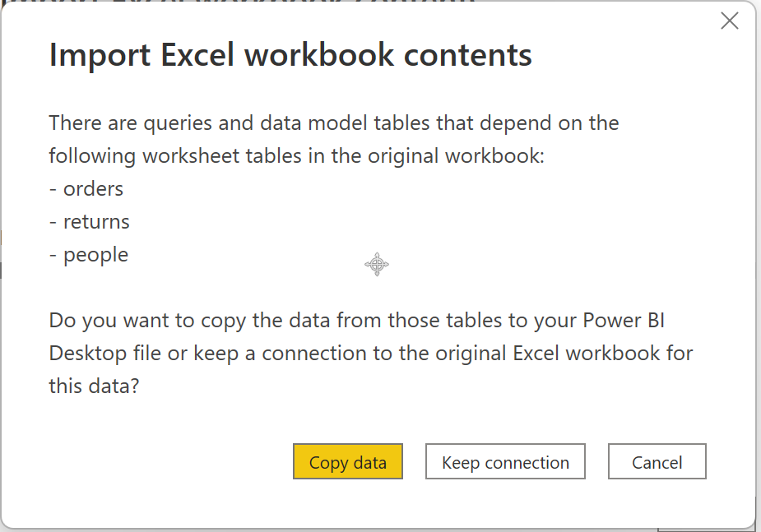761x532 pixels.
Task: Click the "Import Excel workbook contents" title
Action: click(x=290, y=55)
